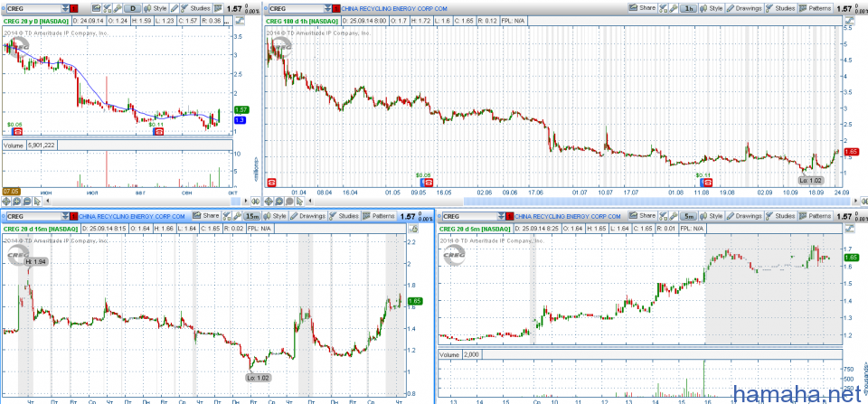The image size is (868, 404).
Task: Open the Studies menu in the daily chart
Action: [196, 8]
